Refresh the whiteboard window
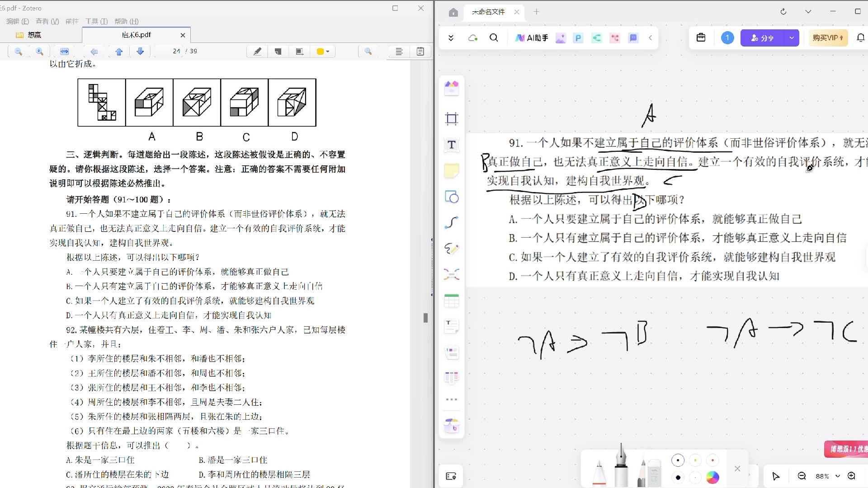 point(783,12)
